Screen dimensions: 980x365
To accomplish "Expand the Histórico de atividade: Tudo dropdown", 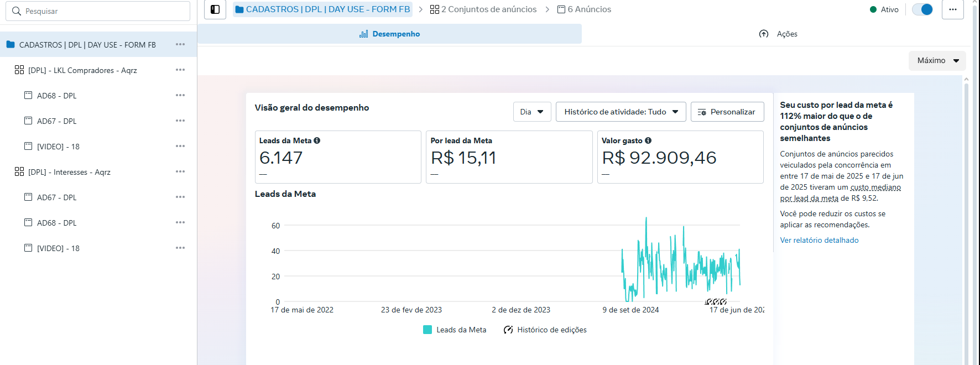I will [621, 112].
